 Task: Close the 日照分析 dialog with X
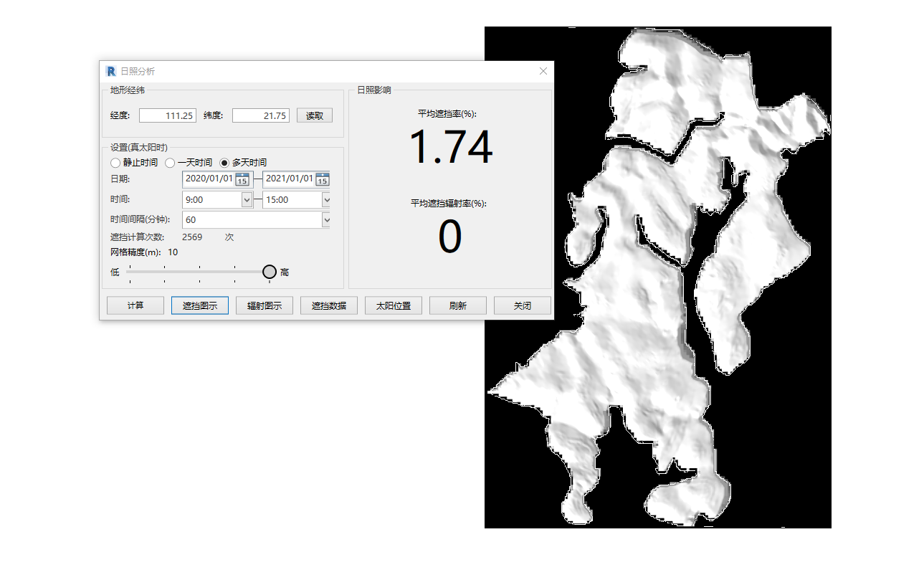[x=543, y=71]
